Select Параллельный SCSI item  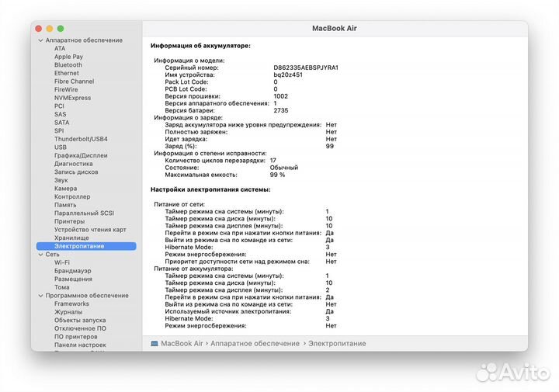pyautogui.click(x=84, y=213)
